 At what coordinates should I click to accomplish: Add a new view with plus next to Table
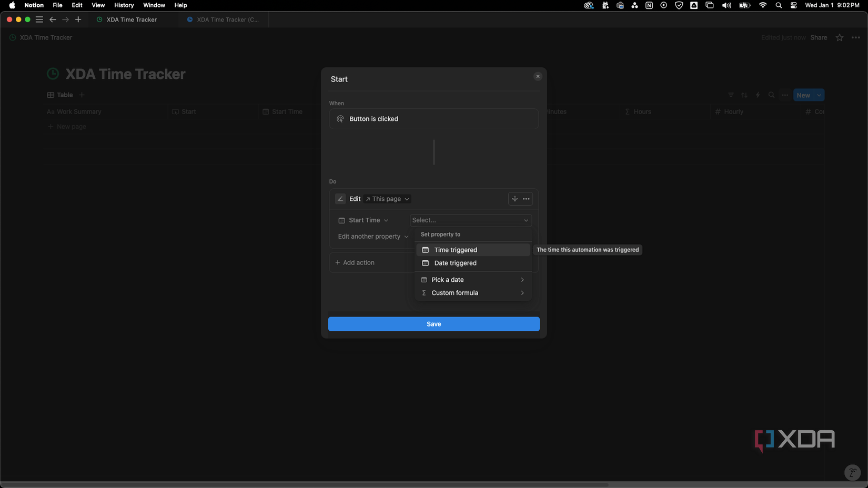coord(82,95)
